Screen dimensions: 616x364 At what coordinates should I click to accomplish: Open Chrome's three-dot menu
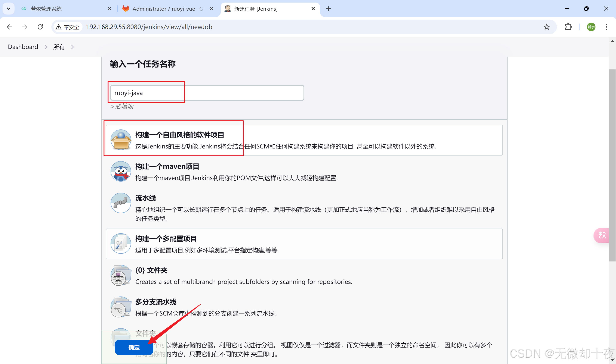[x=606, y=27]
